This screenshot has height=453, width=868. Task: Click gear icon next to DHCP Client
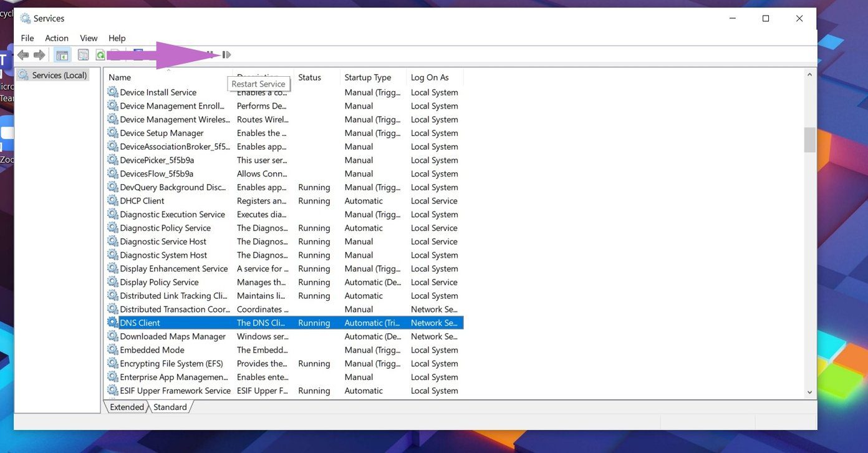[x=112, y=201]
